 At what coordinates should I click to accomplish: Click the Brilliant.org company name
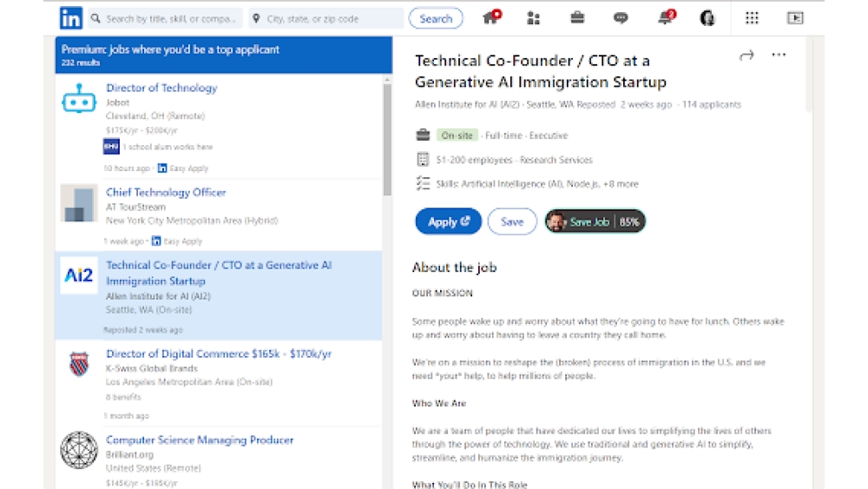pos(129,454)
